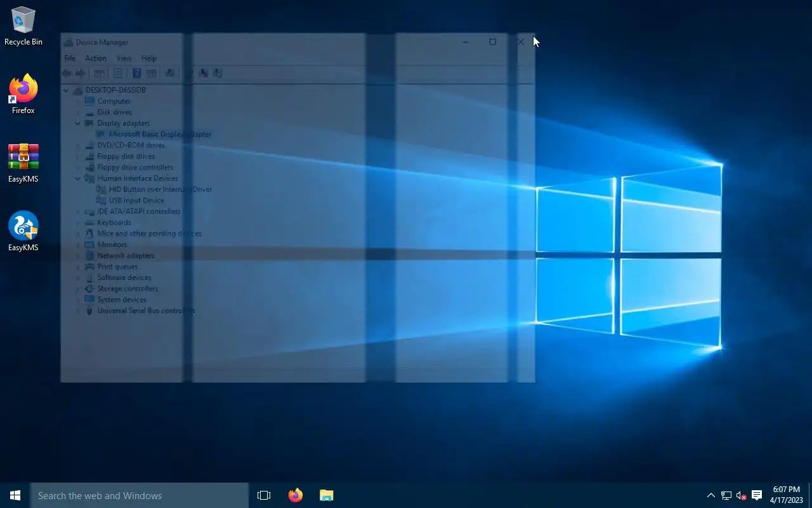Screen dimensions: 812x508
Task: Expand the Computer category
Action: (x=78, y=101)
